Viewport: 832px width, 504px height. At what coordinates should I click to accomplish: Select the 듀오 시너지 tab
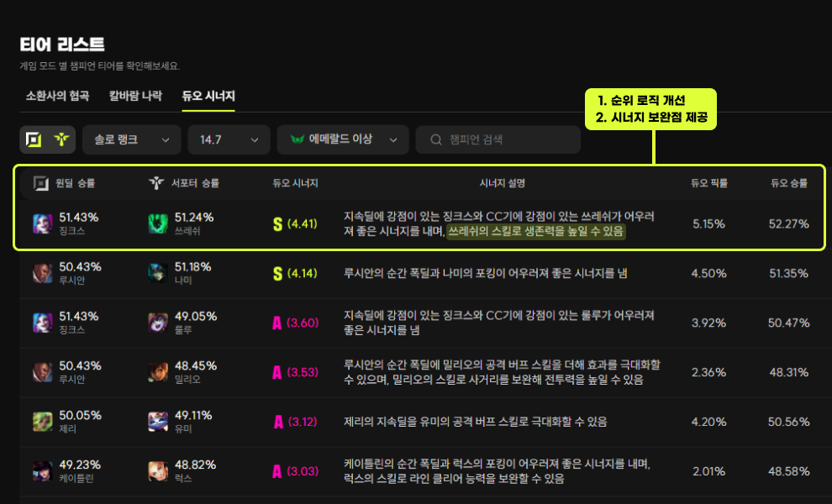(208, 96)
